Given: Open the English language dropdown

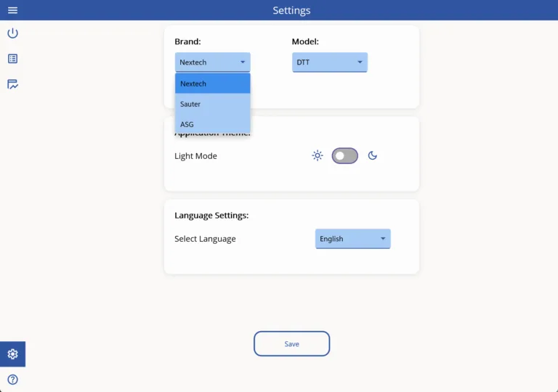Looking at the screenshot, I should pos(352,239).
